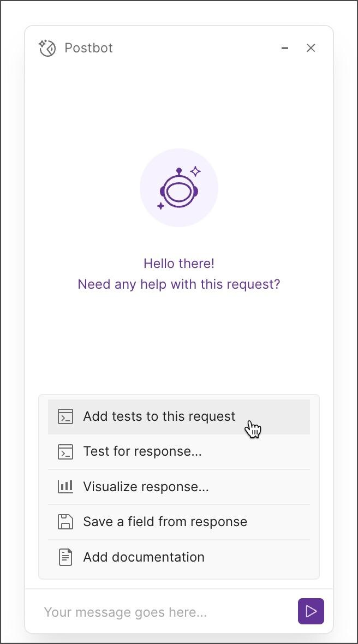The image size is (358, 644).
Task: Click the Postbot title label
Action: [89, 48]
